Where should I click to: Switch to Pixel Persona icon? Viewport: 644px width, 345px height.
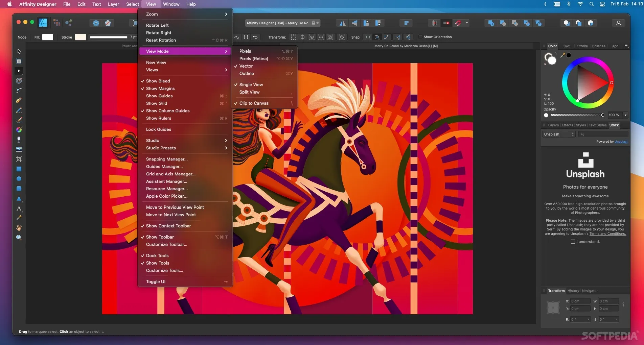tap(56, 23)
